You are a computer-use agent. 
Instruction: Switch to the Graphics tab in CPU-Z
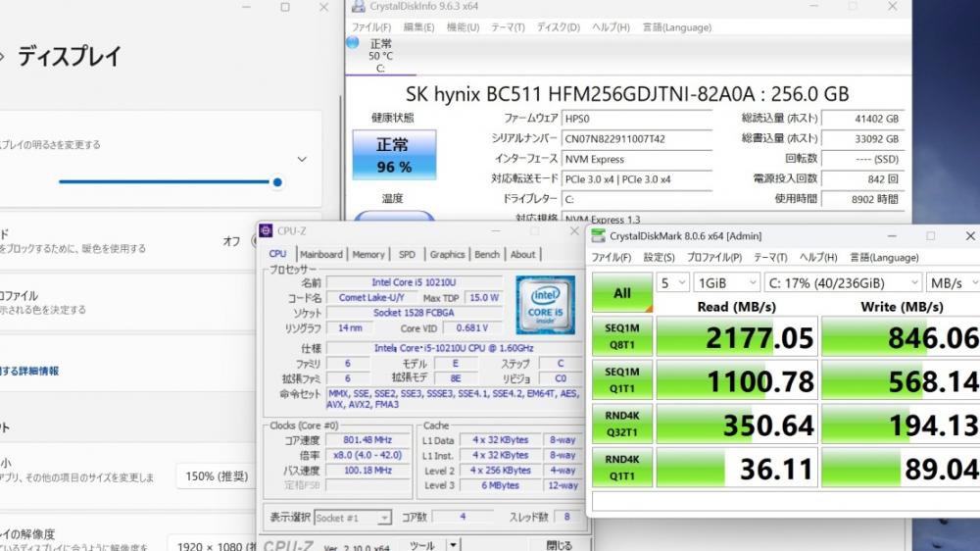click(447, 255)
